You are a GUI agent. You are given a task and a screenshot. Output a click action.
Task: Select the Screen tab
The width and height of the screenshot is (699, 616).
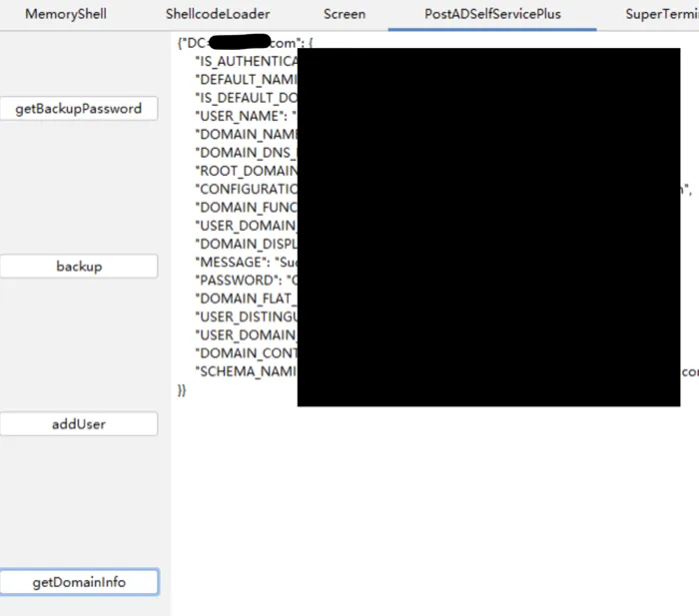pos(345,14)
